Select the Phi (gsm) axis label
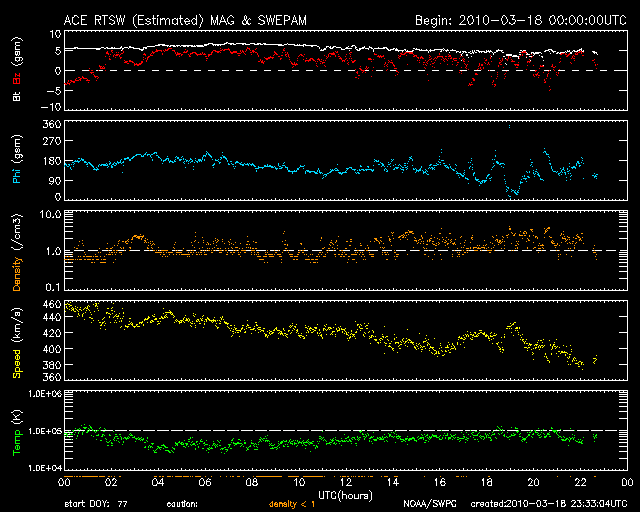The height and width of the screenshot is (512, 640). (16, 160)
